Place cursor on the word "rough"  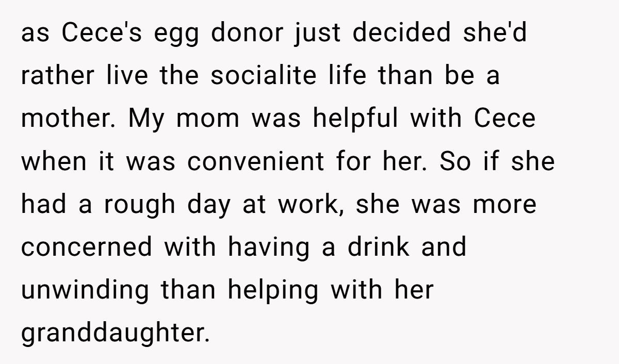139,205
